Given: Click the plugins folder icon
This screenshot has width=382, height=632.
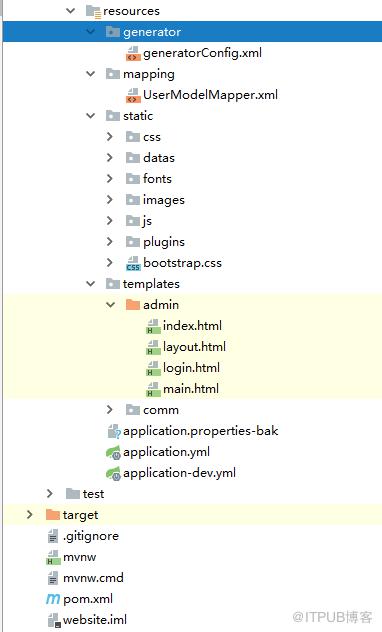Looking at the screenshot, I should 133,241.
